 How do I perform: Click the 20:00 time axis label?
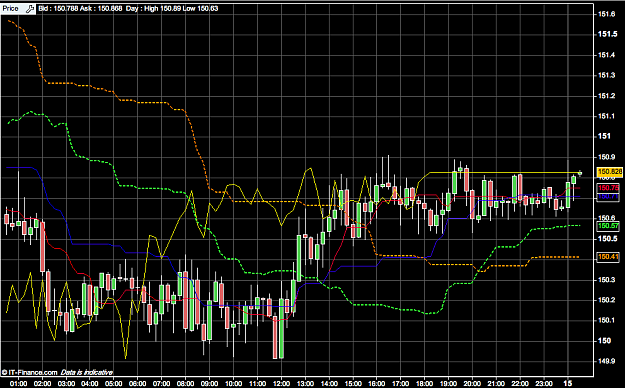pos(472,384)
